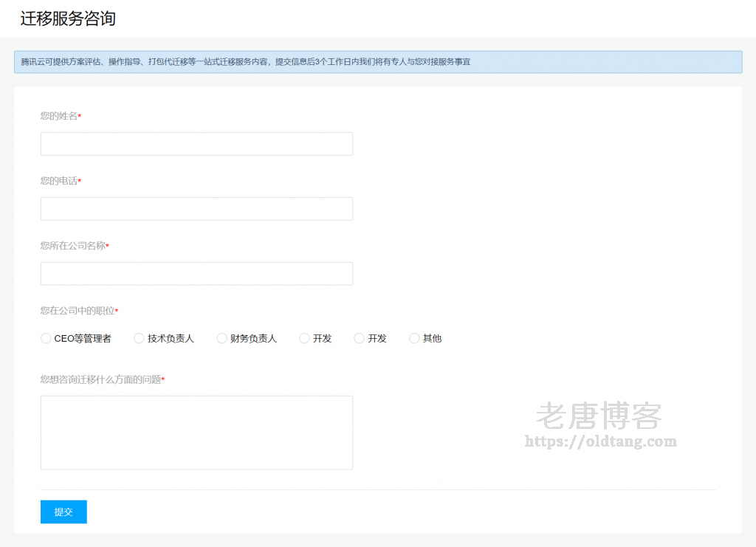
Task: Select the 其他 radio button
Action: tap(414, 338)
